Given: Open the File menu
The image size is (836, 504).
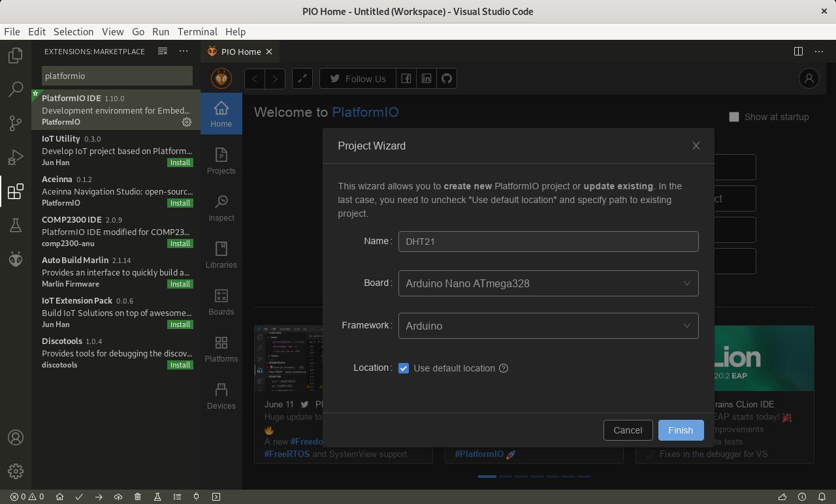Looking at the screenshot, I should [12, 31].
